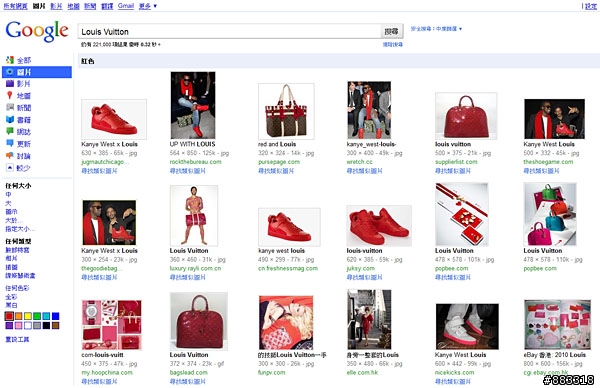600x388 pixels.
Task: Open the red sneaker thumbnail from jugmautchicago
Action: pyautogui.click(x=114, y=119)
